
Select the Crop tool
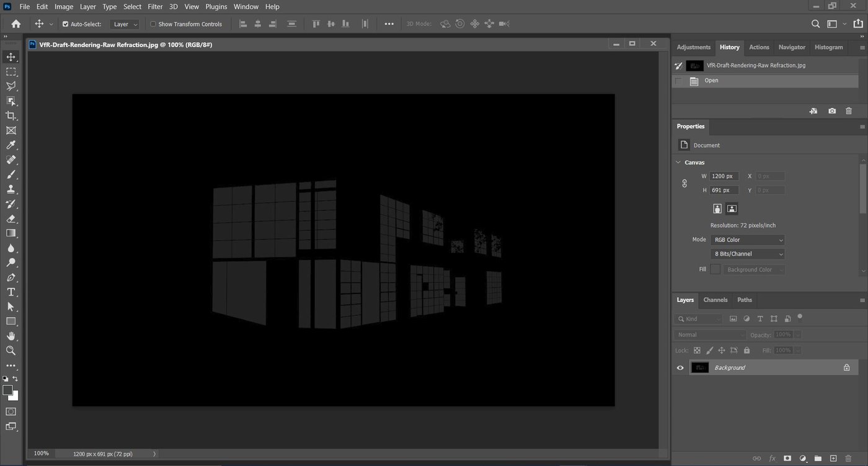(x=10, y=115)
